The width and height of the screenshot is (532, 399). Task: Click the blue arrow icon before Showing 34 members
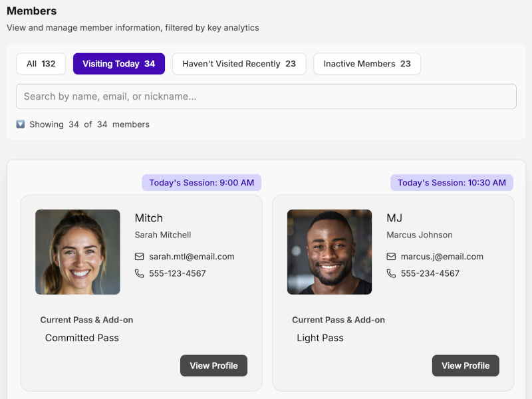pos(19,124)
